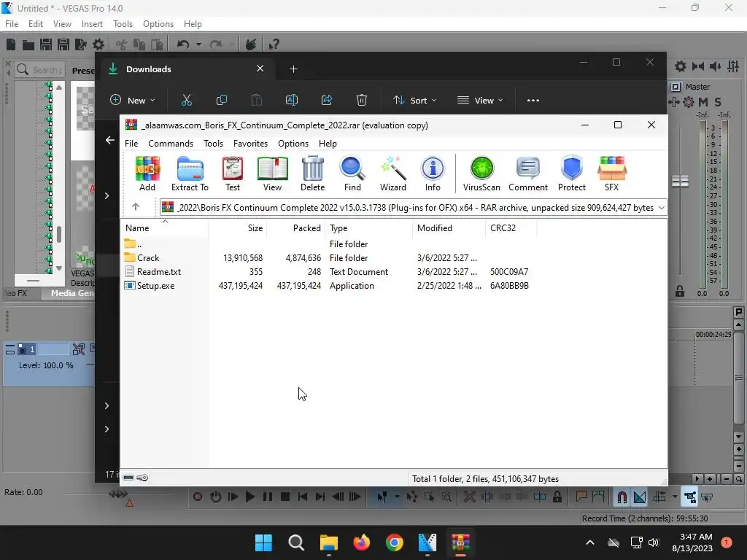Click VEGAS Stop button in transport bar

(x=285, y=497)
